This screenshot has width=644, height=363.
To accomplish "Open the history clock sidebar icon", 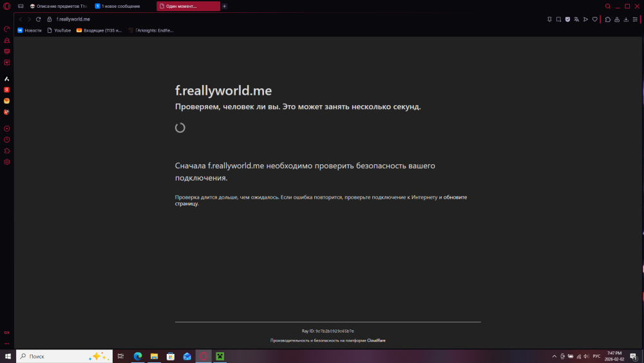I will (x=6, y=140).
